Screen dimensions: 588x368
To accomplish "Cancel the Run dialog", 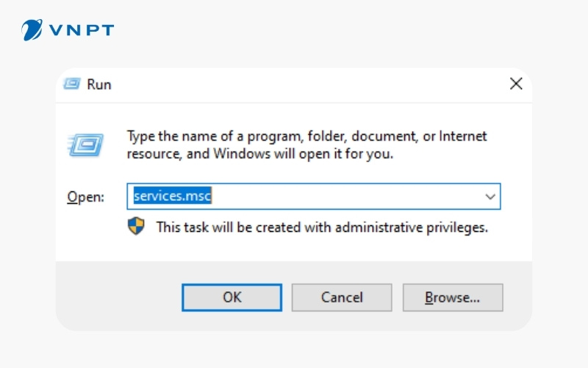I will [x=342, y=297].
